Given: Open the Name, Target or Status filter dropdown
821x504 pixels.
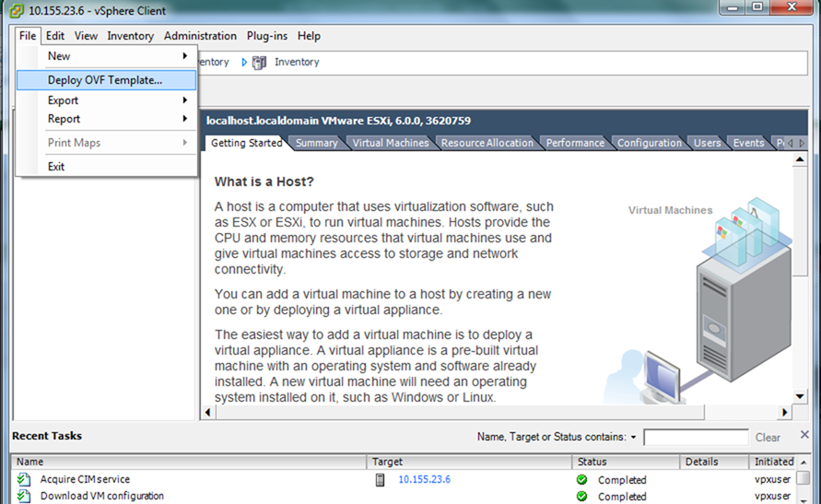Looking at the screenshot, I should pos(633,437).
